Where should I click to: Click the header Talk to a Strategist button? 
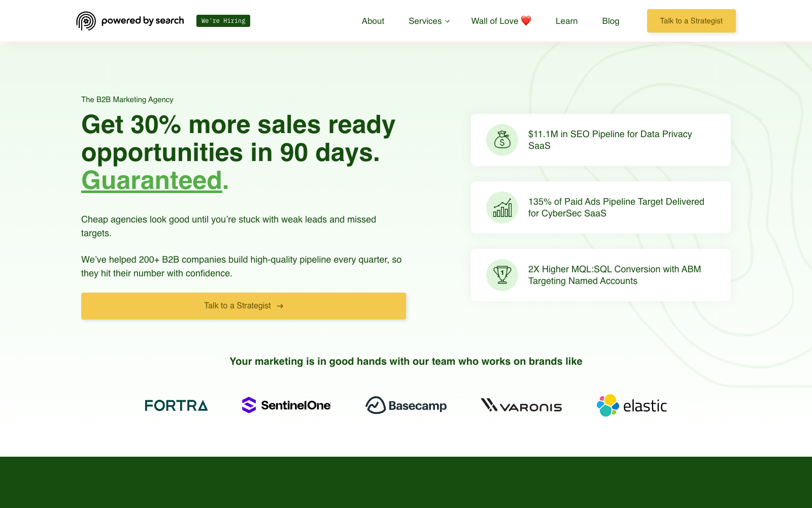click(x=691, y=21)
